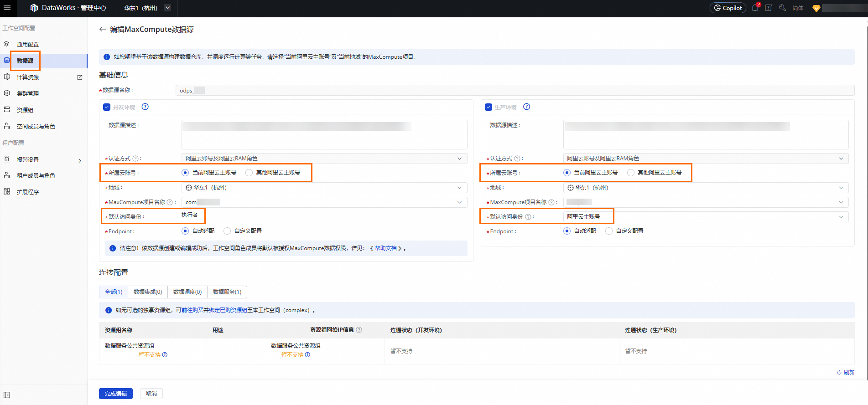Show help tooltip for 开发环境
868x405 pixels.
click(x=145, y=107)
